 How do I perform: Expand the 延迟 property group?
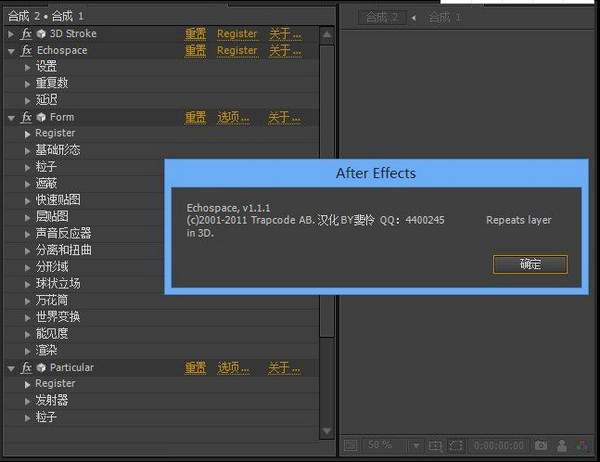click(28, 101)
